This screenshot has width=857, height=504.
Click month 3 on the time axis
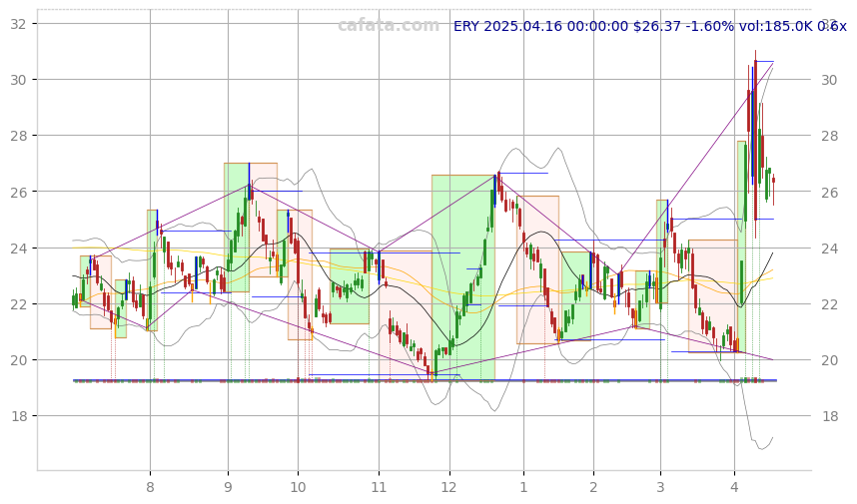[x=660, y=487]
